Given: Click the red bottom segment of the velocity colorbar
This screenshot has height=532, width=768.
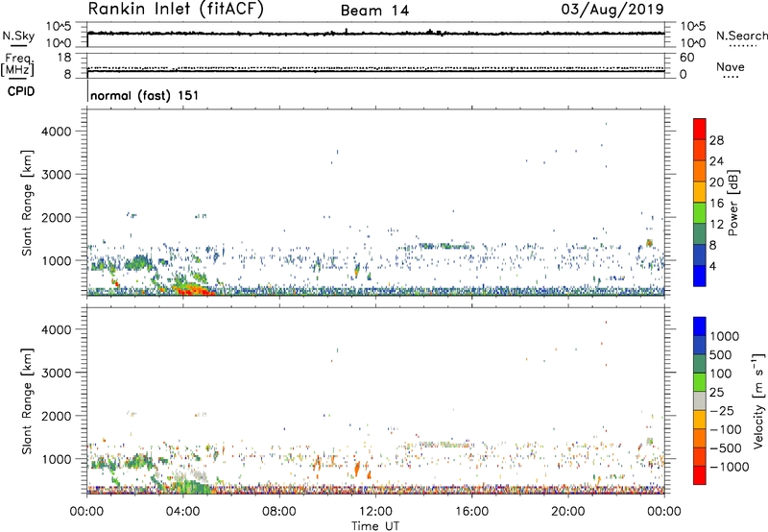Looking at the screenshot, I should click(x=700, y=475).
